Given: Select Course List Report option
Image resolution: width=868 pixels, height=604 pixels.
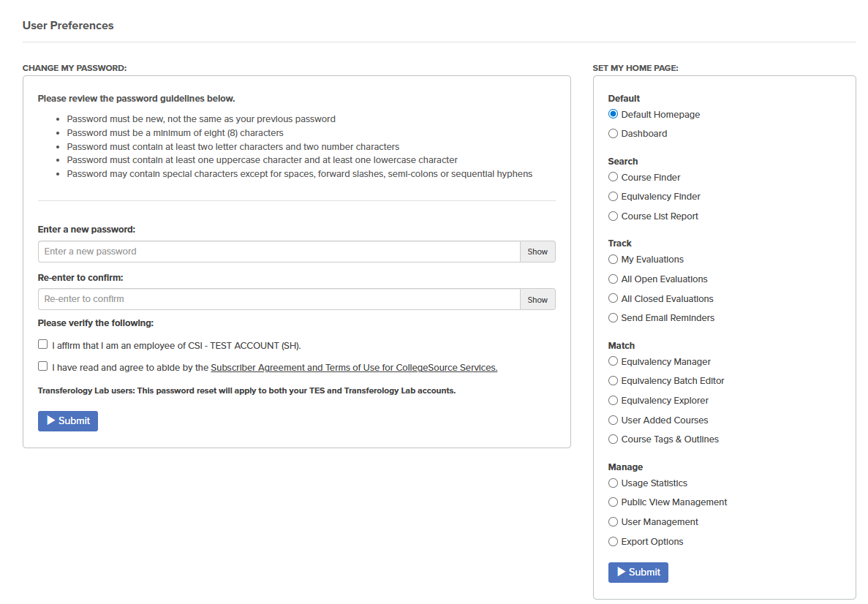Looking at the screenshot, I should [613, 216].
